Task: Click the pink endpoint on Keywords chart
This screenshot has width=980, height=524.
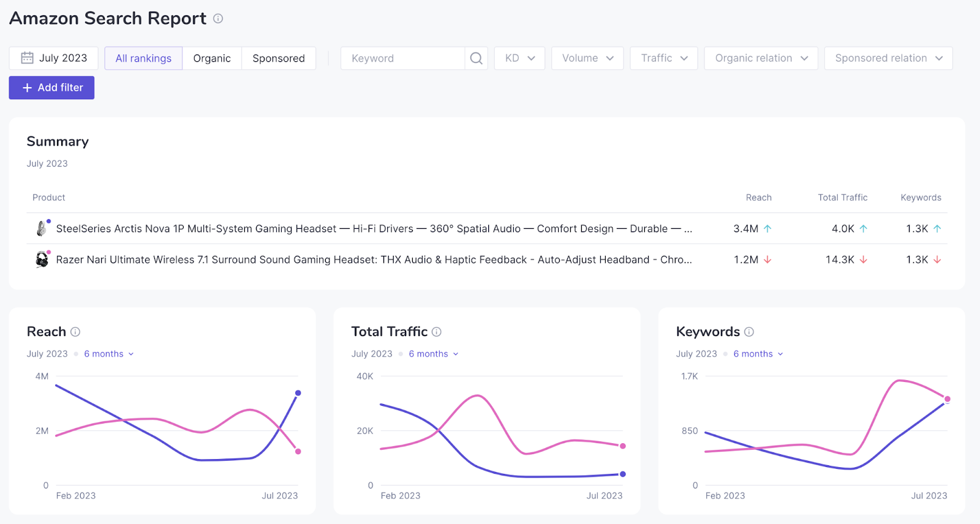Action: pyautogui.click(x=948, y=399)
